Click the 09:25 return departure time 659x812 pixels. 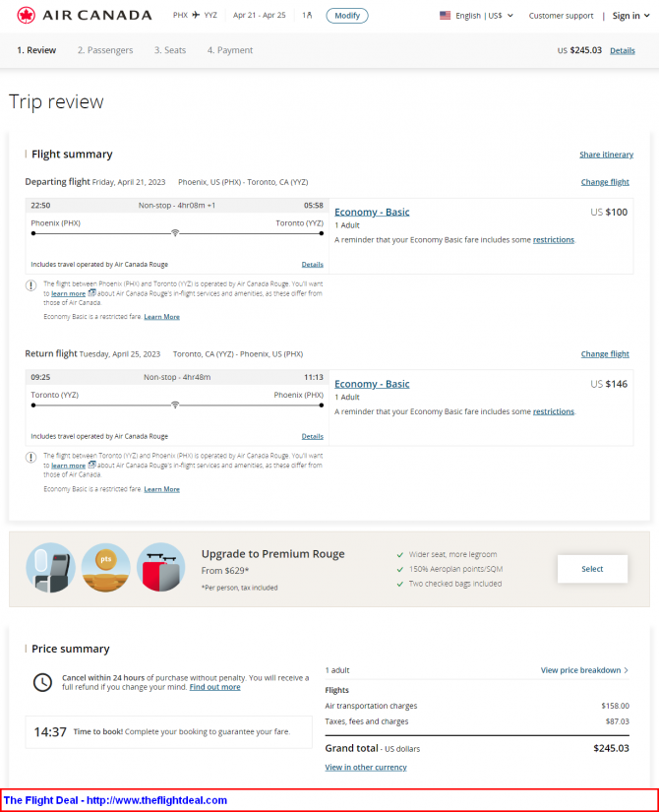tap(40, 377)
